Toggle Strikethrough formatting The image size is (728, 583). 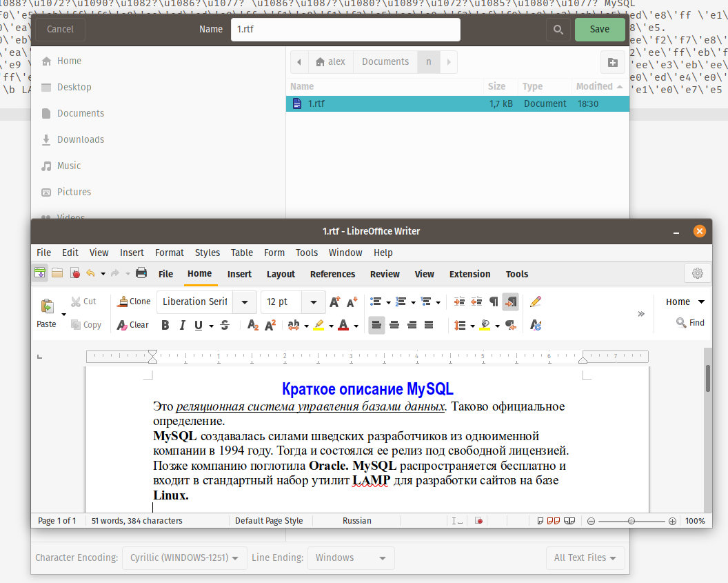click(225, 325)
